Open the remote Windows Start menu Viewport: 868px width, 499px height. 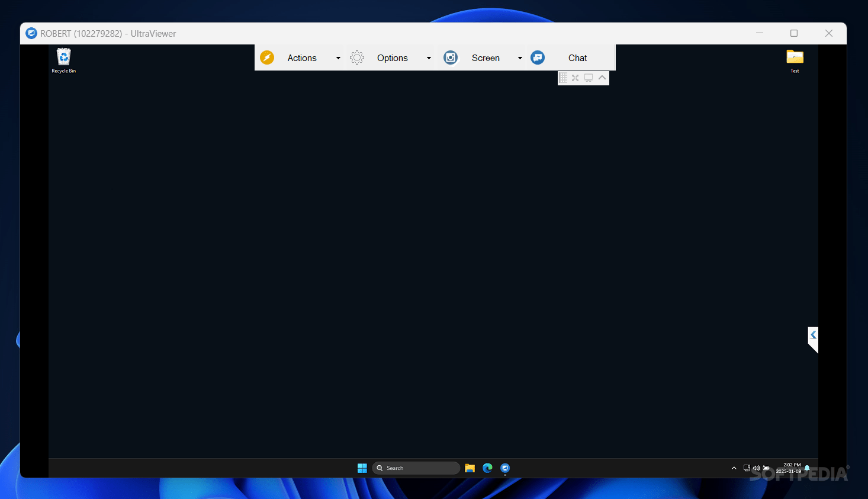click(x=362, y=468)
